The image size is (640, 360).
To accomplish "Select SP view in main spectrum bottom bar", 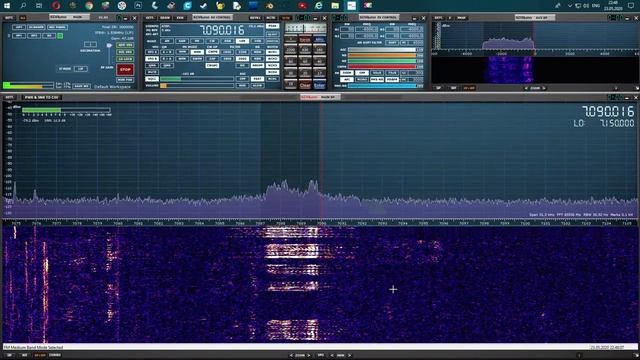I will [x=9, y=355].
